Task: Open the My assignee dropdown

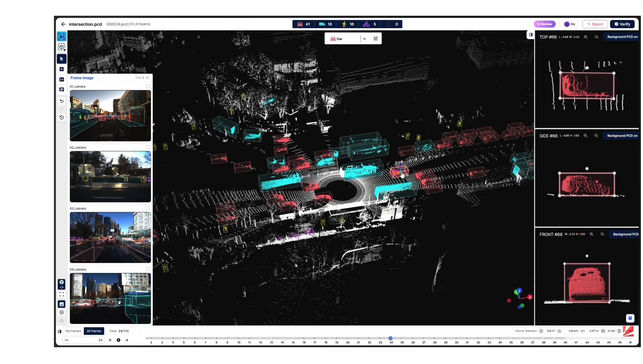Action: (x=570, y=24)
